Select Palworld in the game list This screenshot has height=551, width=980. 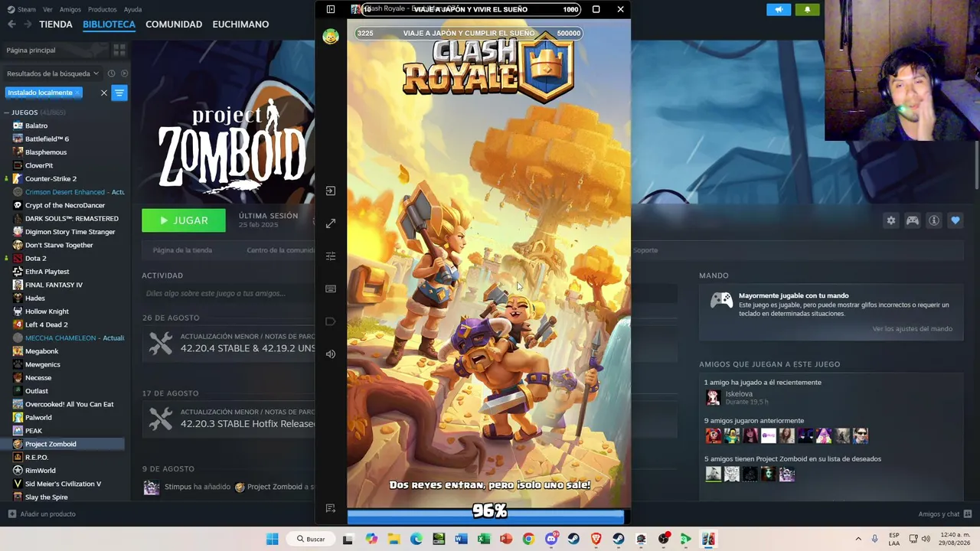[x=38, y=417]
